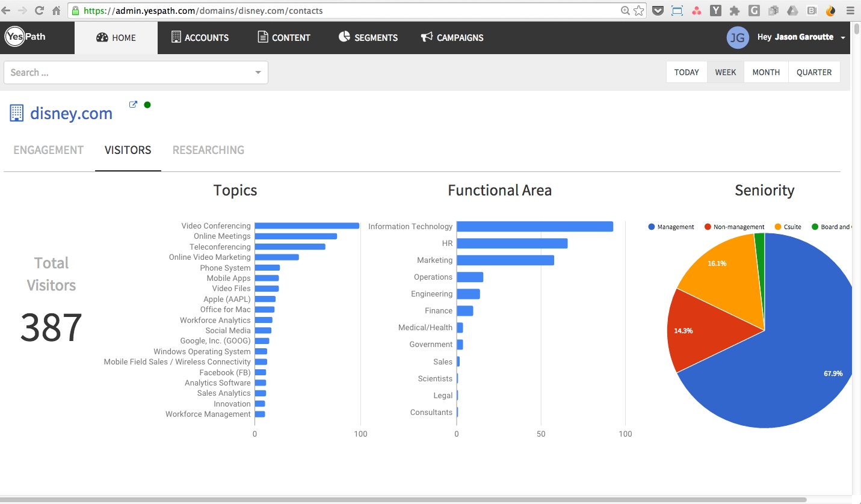861x504 pixels.
Task: Click the browser home icon
Action: [x=56, y=10]
